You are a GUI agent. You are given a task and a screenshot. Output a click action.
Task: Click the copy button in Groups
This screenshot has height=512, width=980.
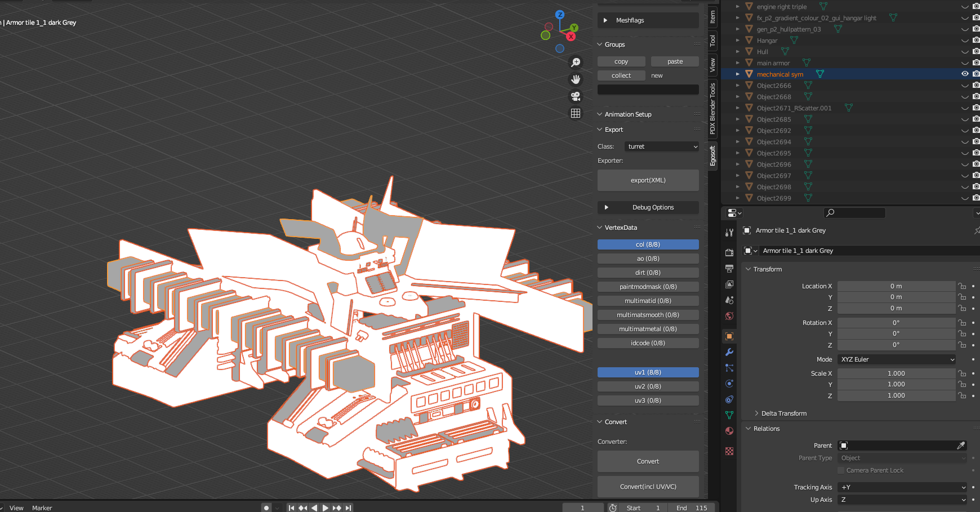[x=621, y=61]
